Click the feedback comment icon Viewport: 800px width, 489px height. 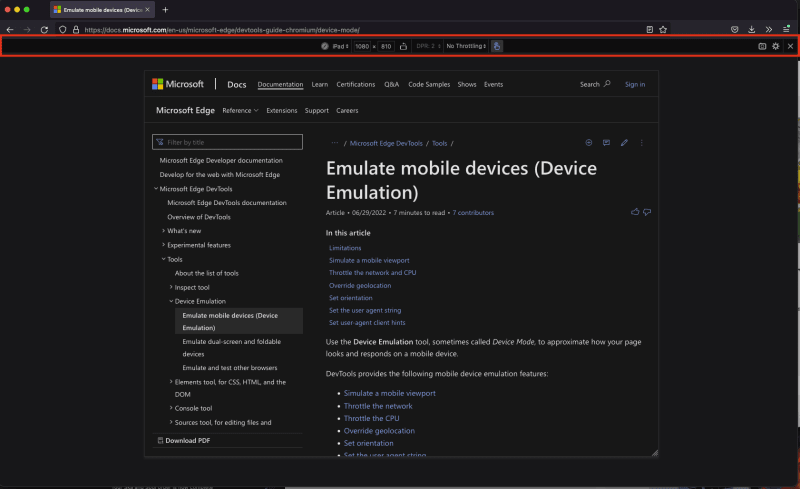[606, 142]
